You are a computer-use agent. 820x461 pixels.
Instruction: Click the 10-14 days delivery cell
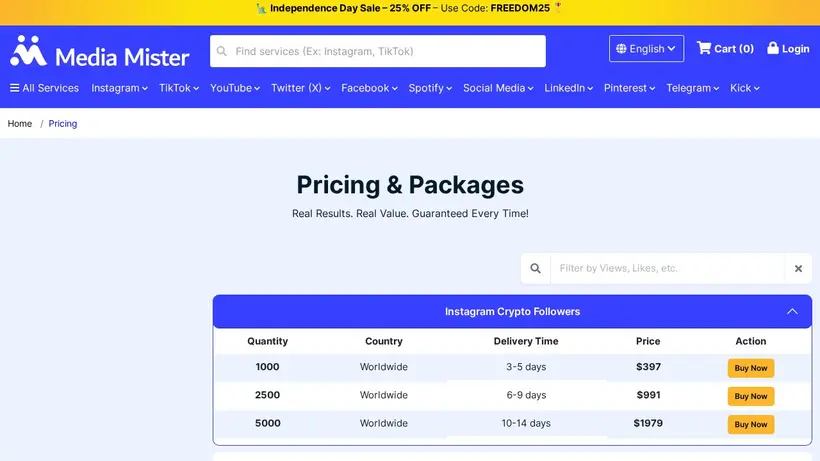(x=526, y=423)
